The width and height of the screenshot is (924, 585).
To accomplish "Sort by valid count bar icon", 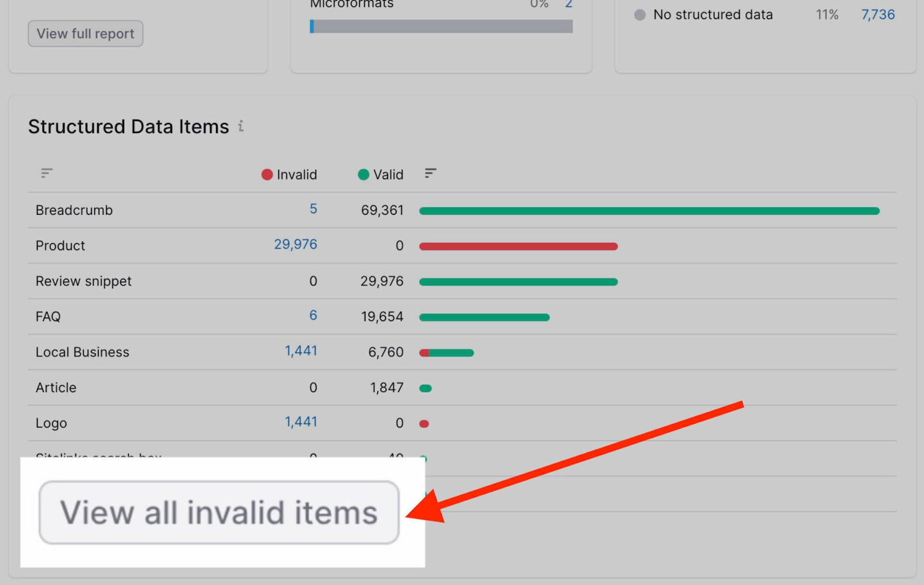I will click(x=430, y=173).
